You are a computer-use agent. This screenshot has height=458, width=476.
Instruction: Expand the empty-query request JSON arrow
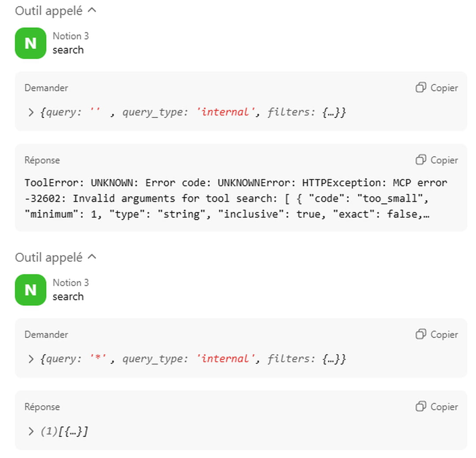[31, 112]
